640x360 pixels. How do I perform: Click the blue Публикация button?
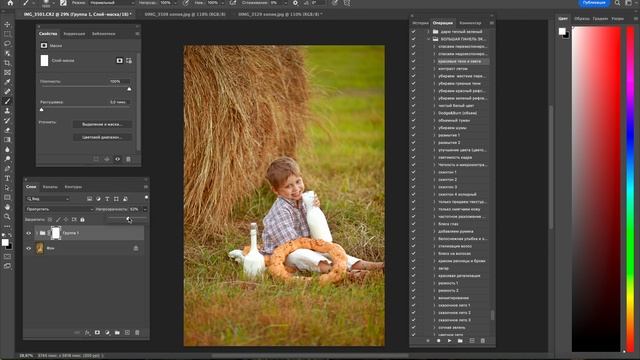594,3
